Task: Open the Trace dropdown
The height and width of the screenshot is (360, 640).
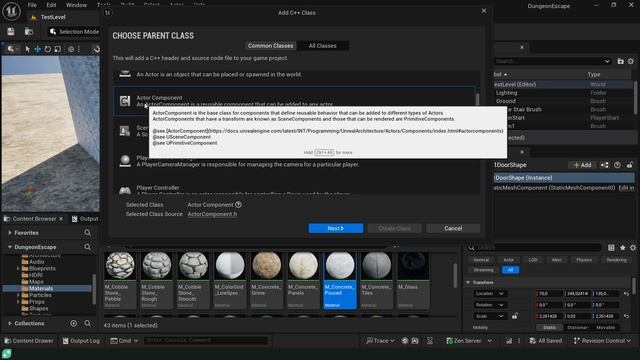Action: [x=380, y=340]
